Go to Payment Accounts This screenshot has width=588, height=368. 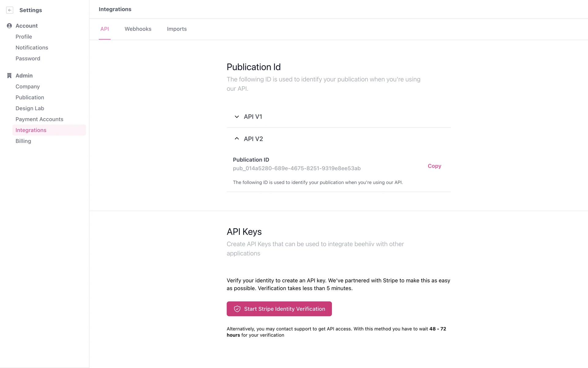click(40, 119)
